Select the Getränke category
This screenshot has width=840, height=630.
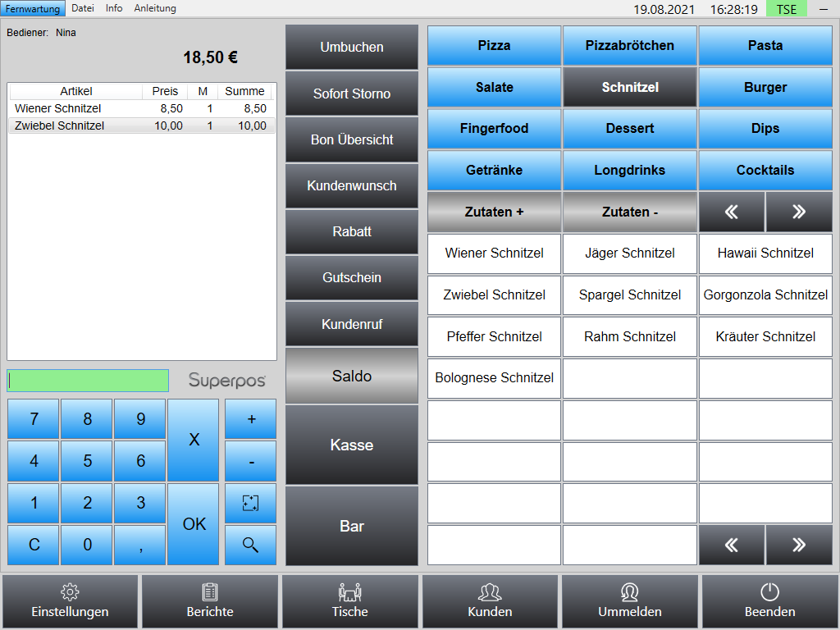494,171
